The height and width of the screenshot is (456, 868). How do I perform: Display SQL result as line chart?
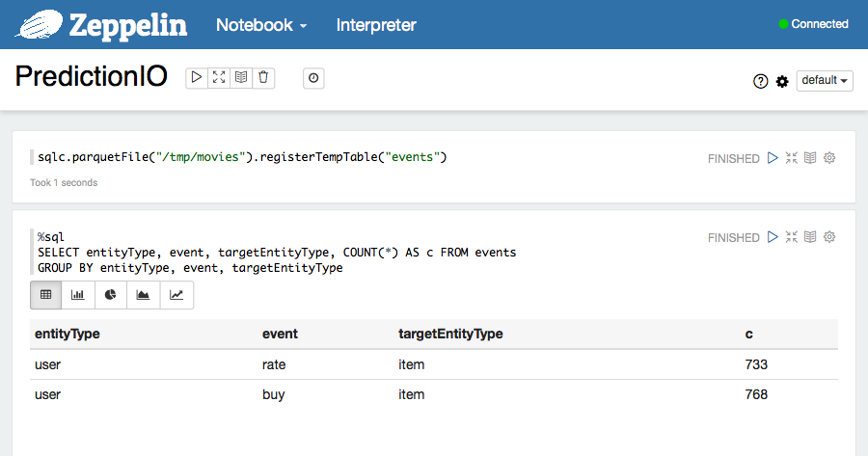point(176,295)
